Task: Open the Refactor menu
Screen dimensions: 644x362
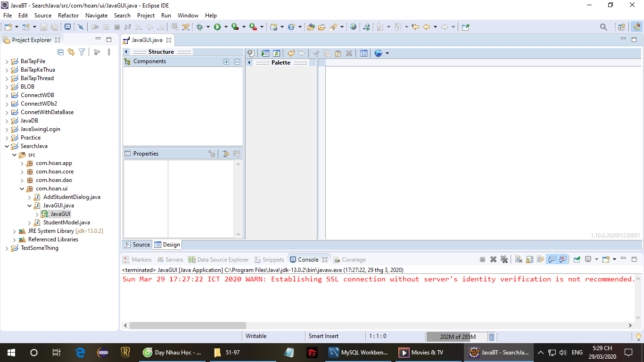Action: click(x=68, y=16)
